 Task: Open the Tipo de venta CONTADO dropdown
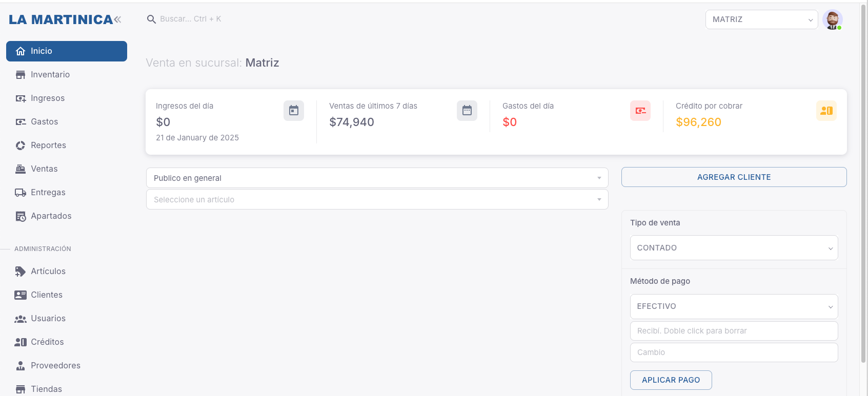point(734,248)
